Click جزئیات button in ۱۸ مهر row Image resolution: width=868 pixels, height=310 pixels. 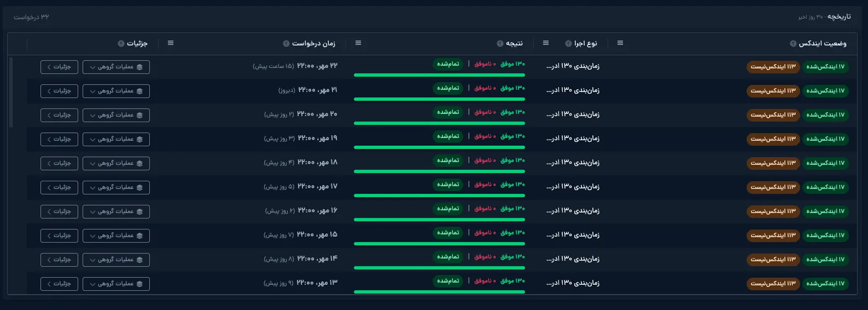click(59, 163)
